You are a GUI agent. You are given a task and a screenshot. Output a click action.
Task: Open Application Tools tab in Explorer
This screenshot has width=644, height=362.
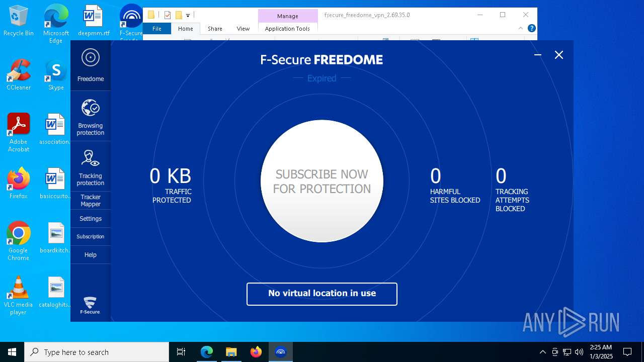pyautogui.click(x=287, y=29)
